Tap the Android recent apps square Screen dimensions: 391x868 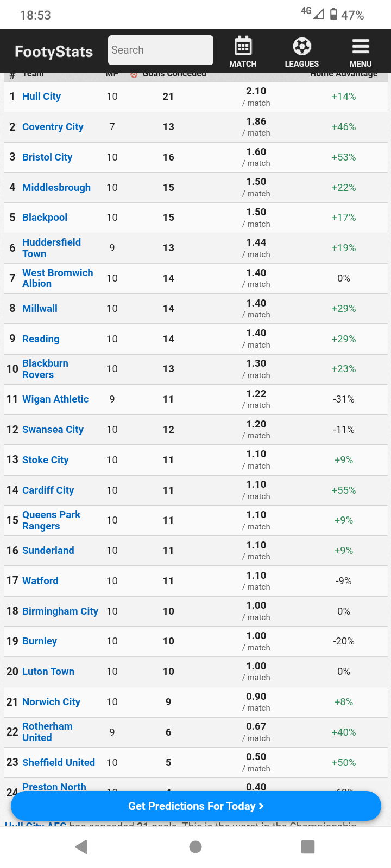308,847
